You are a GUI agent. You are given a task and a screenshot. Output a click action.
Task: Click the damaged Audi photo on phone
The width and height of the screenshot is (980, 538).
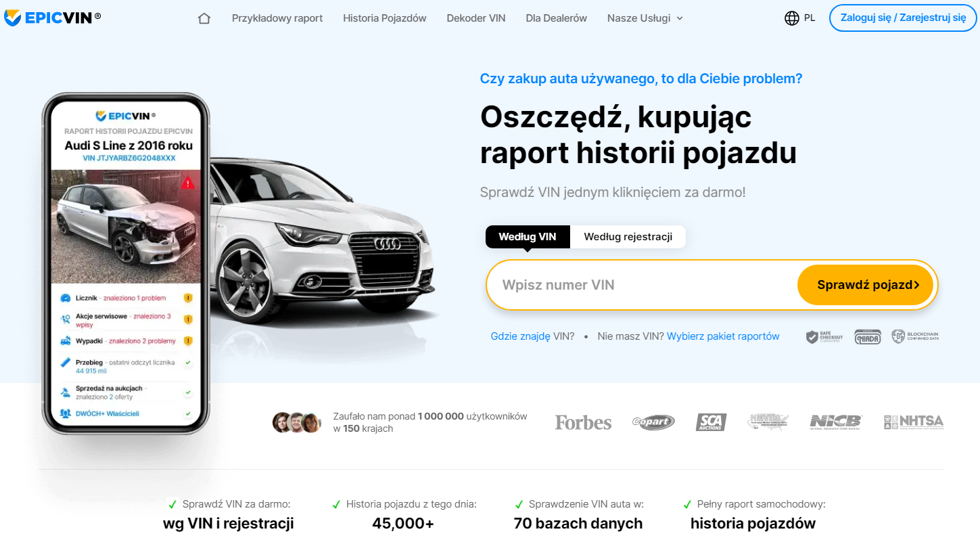(126, 226)
